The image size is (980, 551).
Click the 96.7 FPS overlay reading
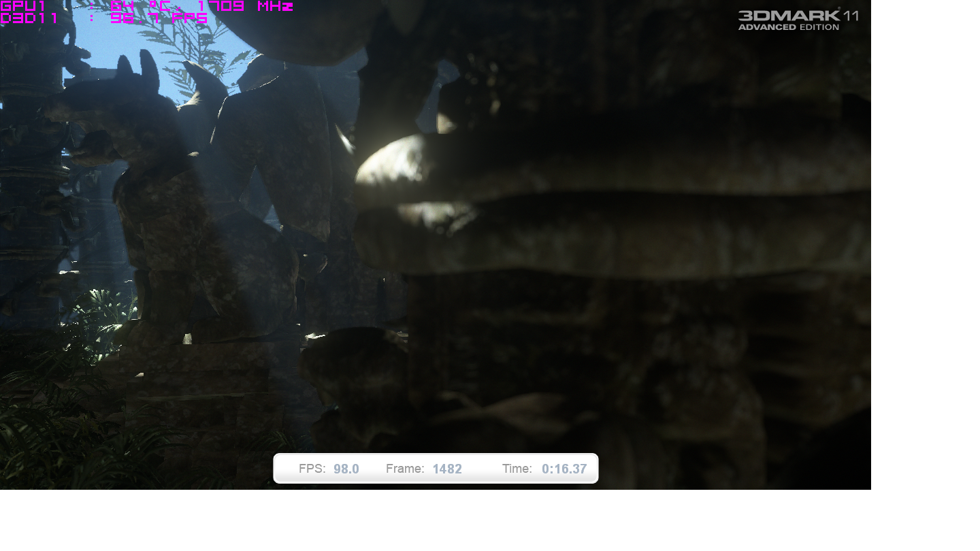pos(159,18)
